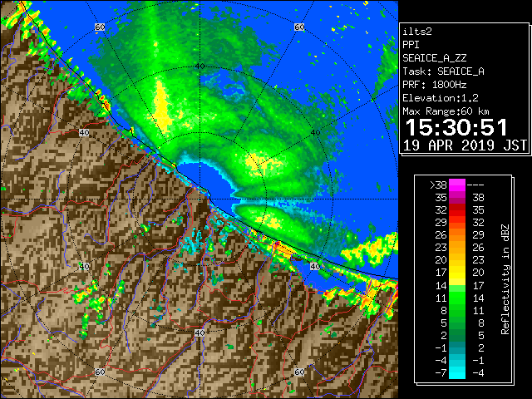Image resolution: width=532 pixels, height=399 pixels.
Task: Click the product name 'SEAICE_A_ZZ'
Action: click(435, 58)
